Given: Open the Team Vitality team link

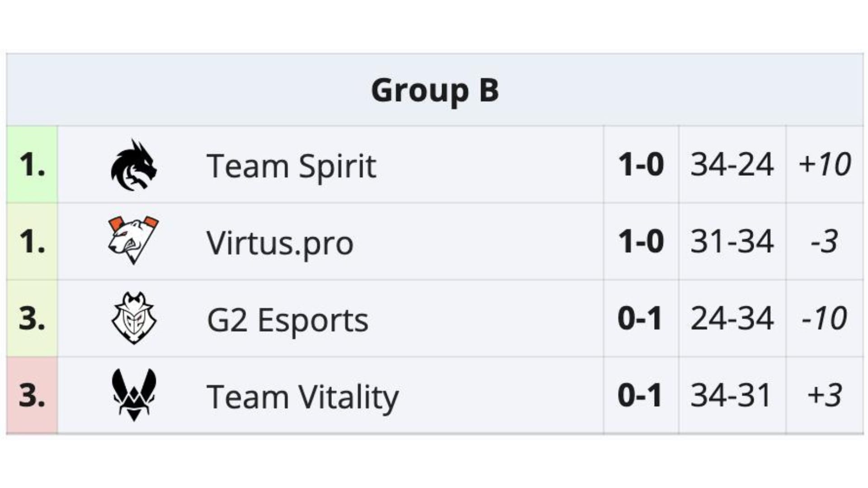Looking at the screenshot, I should point(302,397).
